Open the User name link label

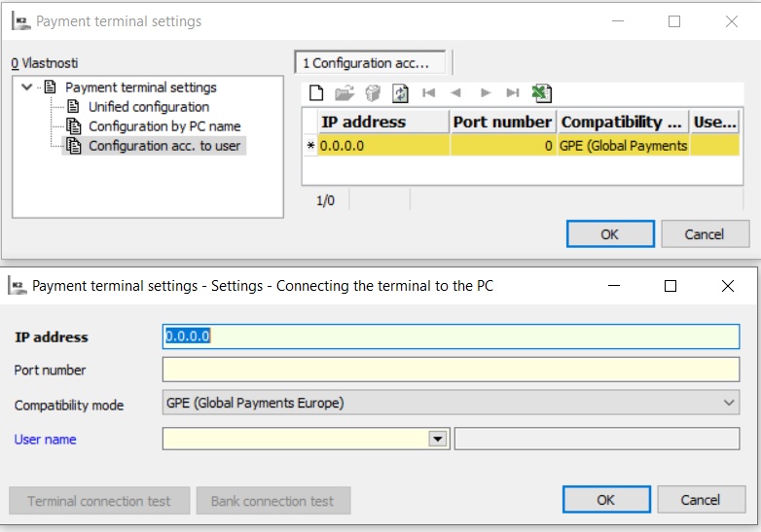click(45, 440)
